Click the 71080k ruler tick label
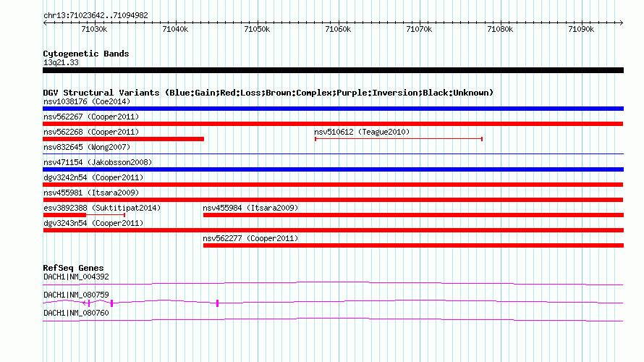Screen dimensions: 644x362 point(500,29)
